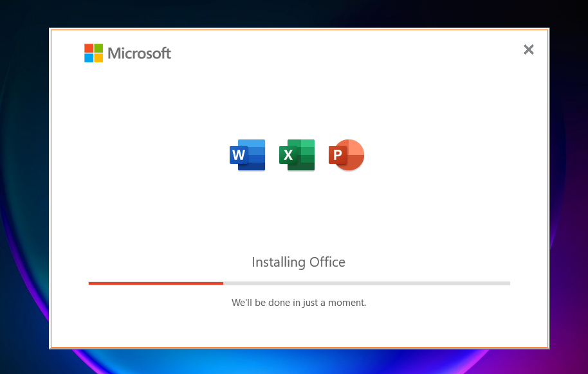Click the Word app icon
Screen dimensions: 588x374
pos(248,155)
